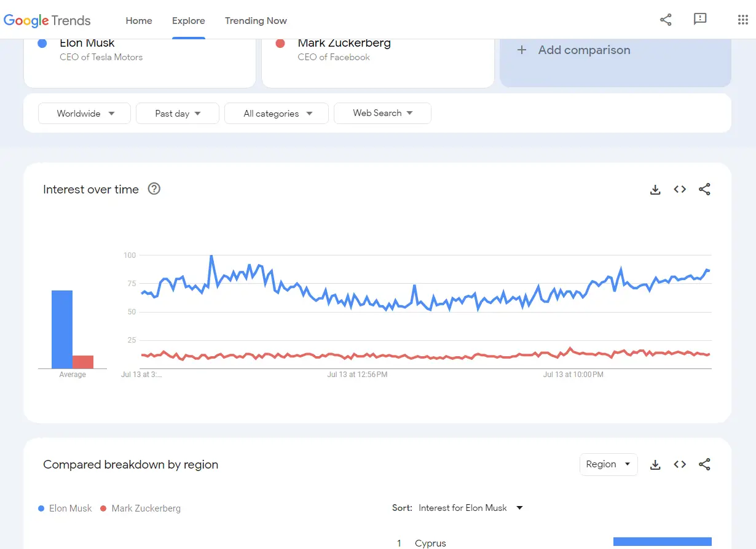This screenshot has height=549, width=756.
Task: Switch to the Trending Now tab
Action: (256, 20)
